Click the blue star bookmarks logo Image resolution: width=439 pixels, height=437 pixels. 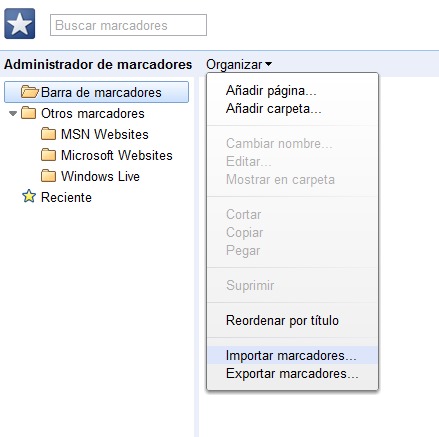tap(20, 24)
